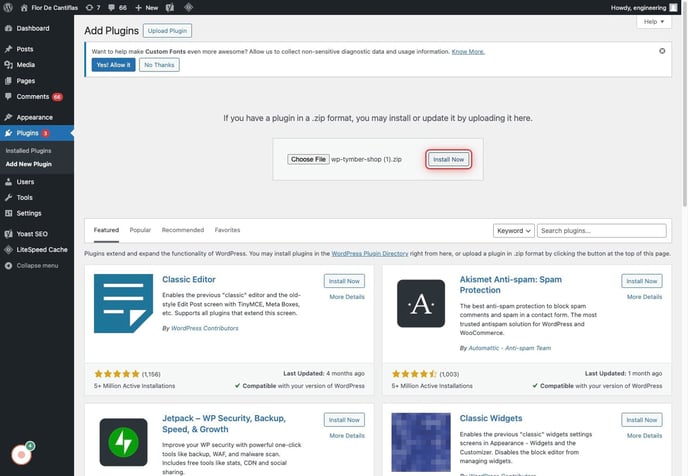
Task: Open LiteSpeed Cache from the sidebar
Action: [x=41, y=249]
